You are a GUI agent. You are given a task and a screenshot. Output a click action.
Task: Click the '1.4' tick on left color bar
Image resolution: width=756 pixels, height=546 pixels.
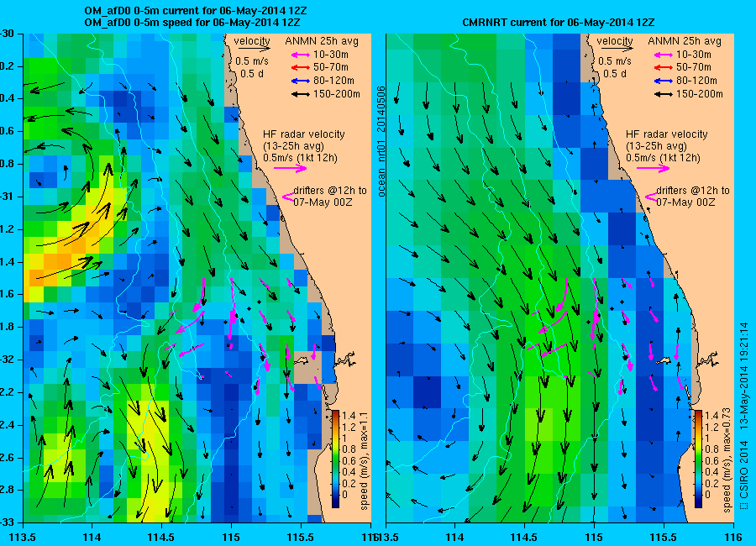[x=348, y=416]
